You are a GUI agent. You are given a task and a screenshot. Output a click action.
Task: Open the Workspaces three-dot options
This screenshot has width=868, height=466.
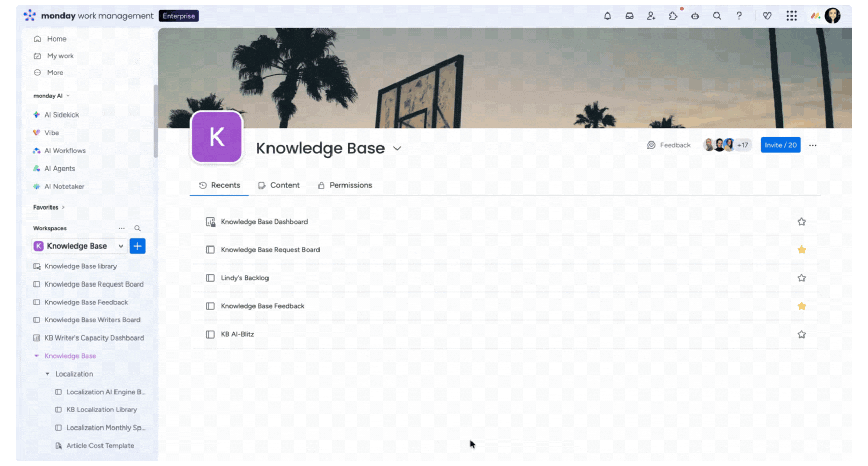[x=122, y=228]
